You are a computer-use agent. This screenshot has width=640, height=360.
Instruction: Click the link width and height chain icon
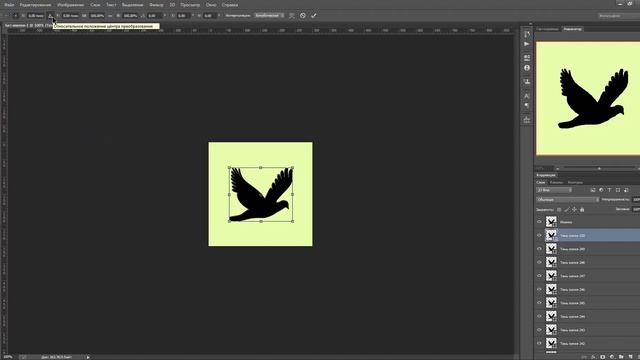pos(110,16)
